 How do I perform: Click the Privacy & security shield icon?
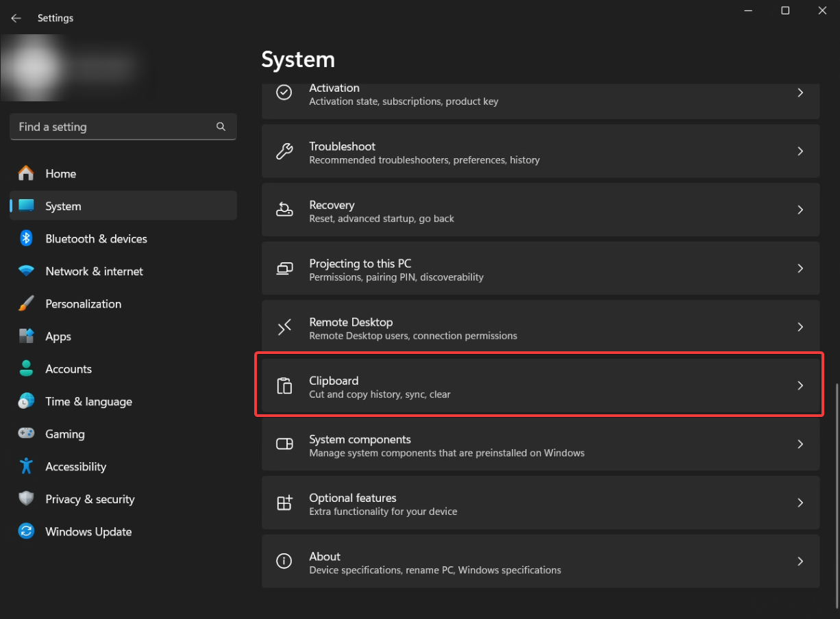26,498
